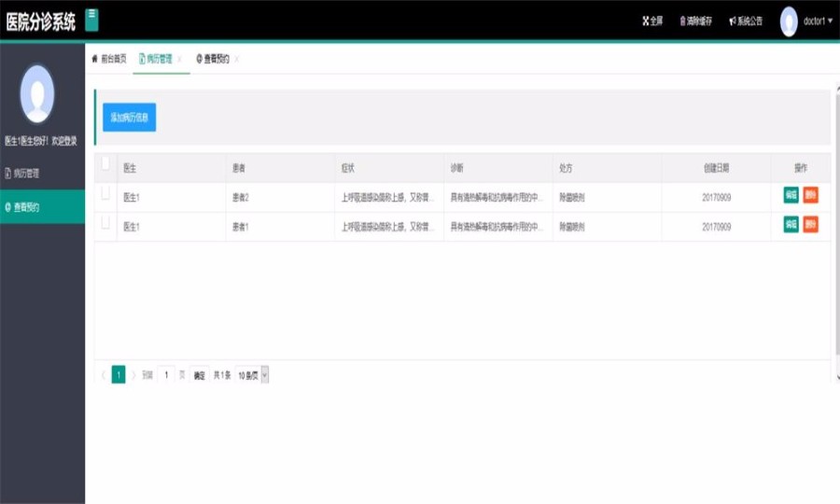Open the doctor1 user dropdown
Image resolution: width=840 pixels, height=504 pixels.
tap(818, 21)
